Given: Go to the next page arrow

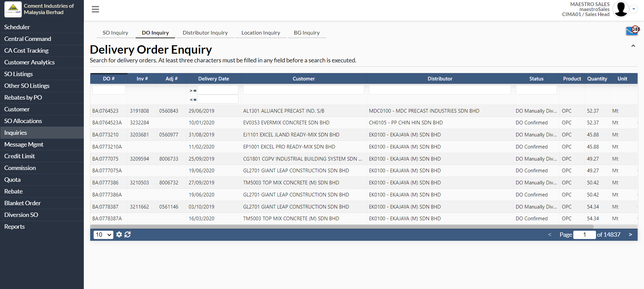Looking at the screenshot, I should 630,235.
